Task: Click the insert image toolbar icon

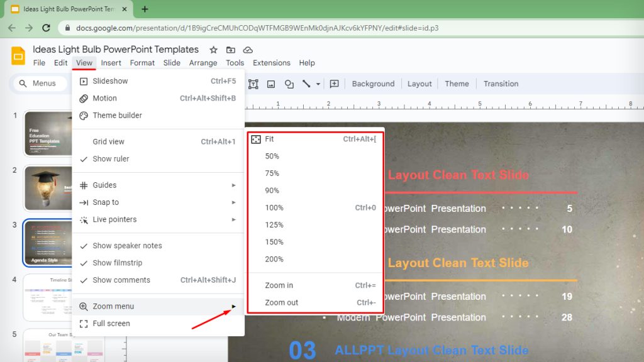Action: coord(271,84)
